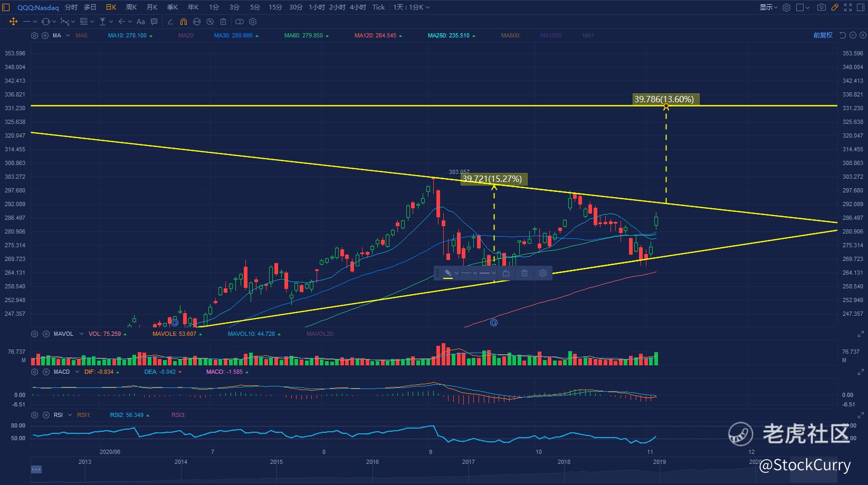Click the stay-in-drawing-mode lock icon
868x485 pixels.
pyautogui.click(x=197, y=22)
